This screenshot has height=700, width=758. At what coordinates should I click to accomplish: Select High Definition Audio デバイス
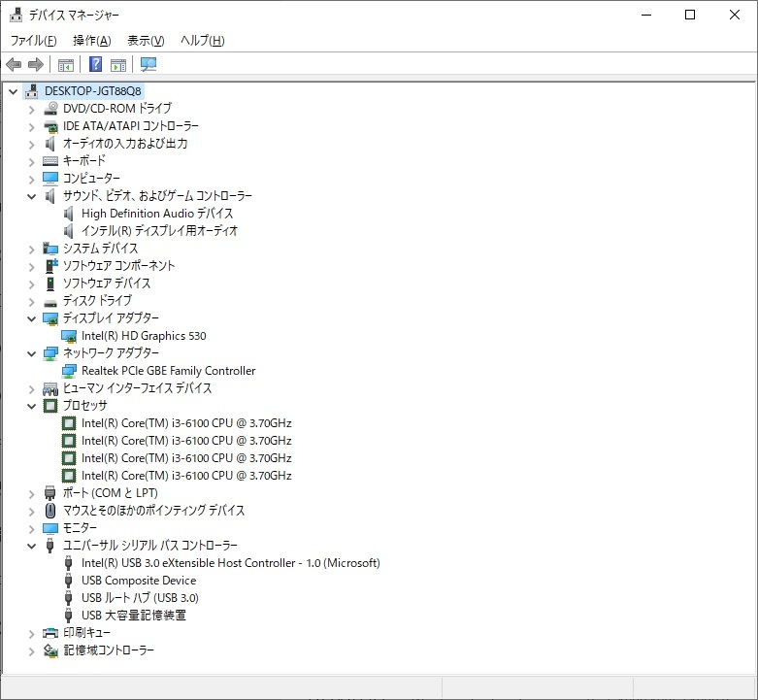point(157,214)
